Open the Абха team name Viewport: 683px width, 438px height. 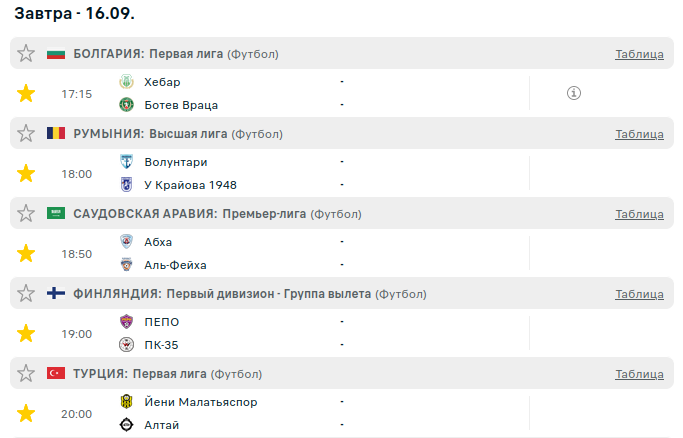158,242
